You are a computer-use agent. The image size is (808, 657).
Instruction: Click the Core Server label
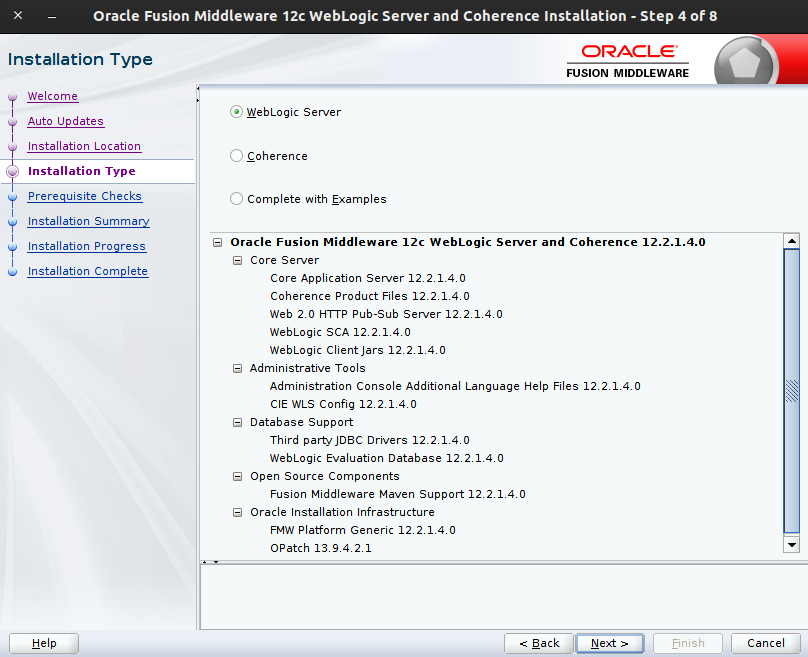(x=284, y=260)
